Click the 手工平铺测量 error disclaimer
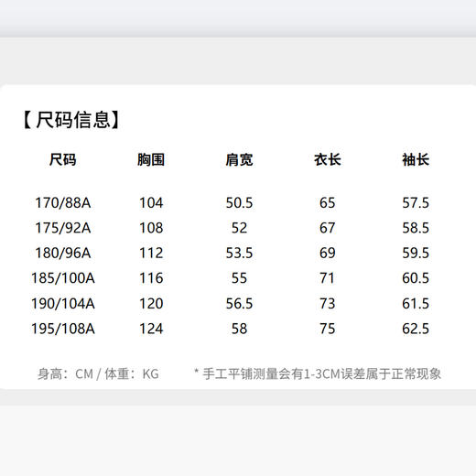The height and width of the screenshot is (476, 476). [318, 373]
